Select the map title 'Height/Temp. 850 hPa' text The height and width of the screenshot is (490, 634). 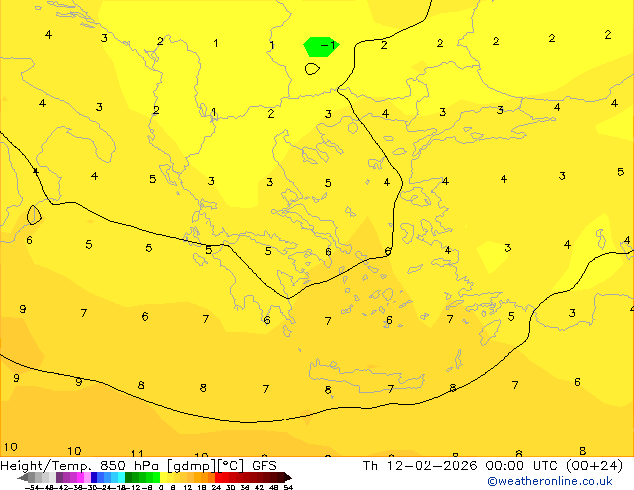point(79,466)
